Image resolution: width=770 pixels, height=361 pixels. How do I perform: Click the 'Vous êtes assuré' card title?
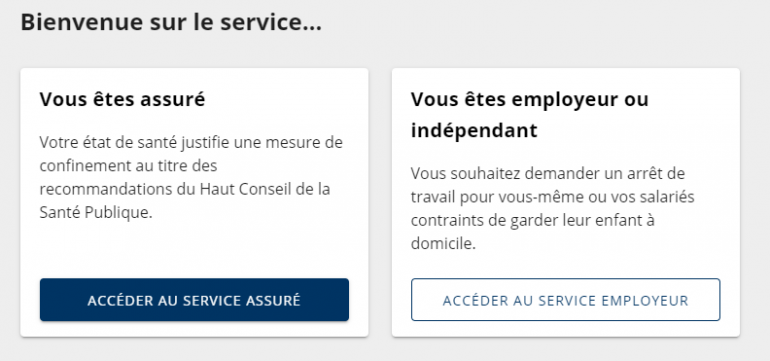coord(122,99)
